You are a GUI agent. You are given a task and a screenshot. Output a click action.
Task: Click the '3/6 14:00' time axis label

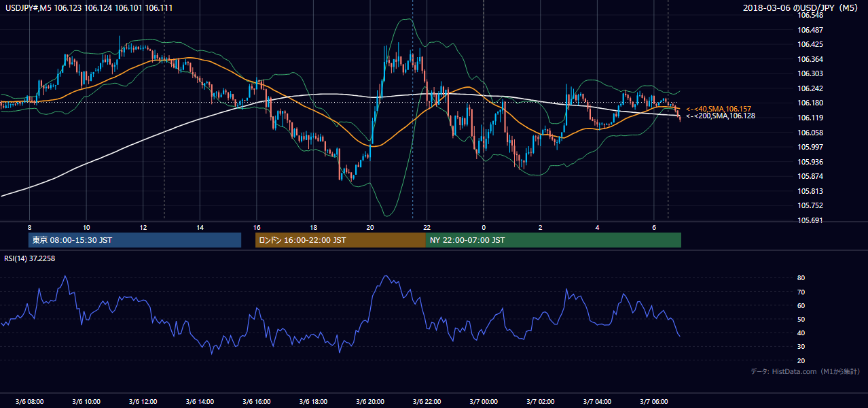(x=200, y=401)
